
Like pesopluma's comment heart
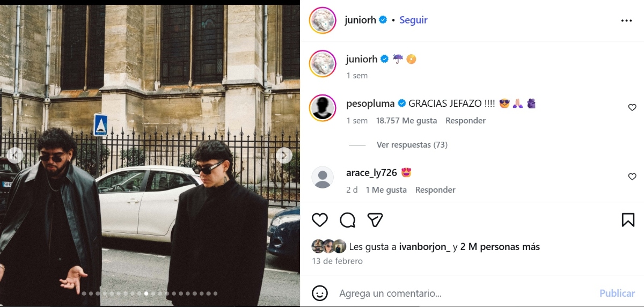coord(632,107)
